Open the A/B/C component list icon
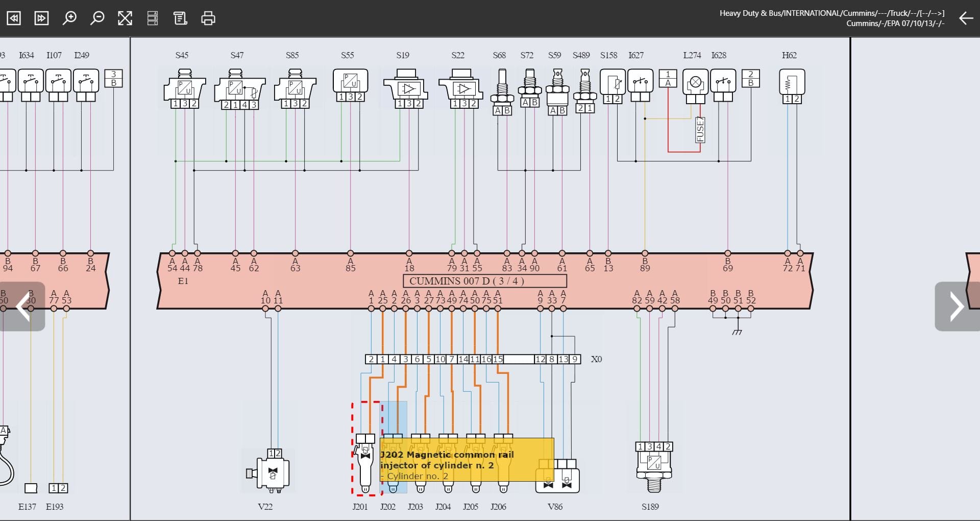 coord(153,18)
